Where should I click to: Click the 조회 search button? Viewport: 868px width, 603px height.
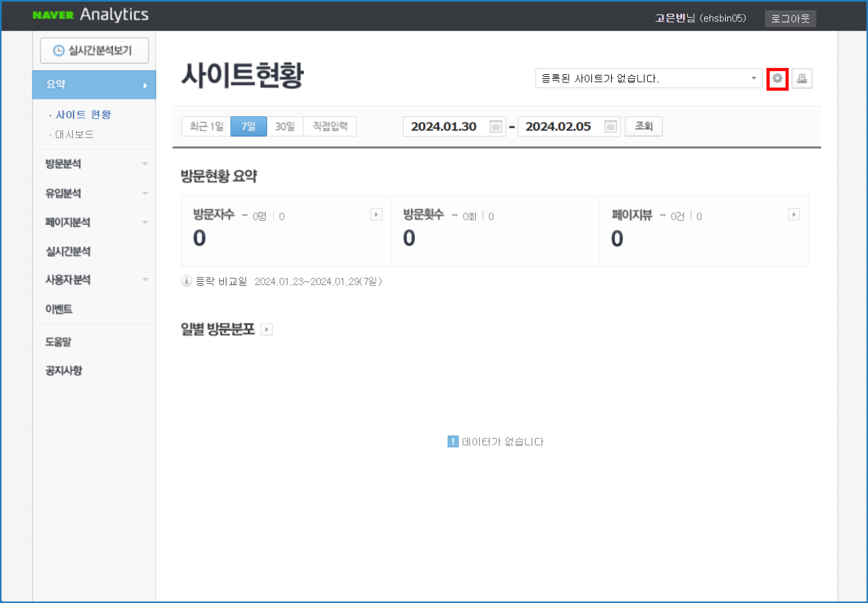(643, 126)
